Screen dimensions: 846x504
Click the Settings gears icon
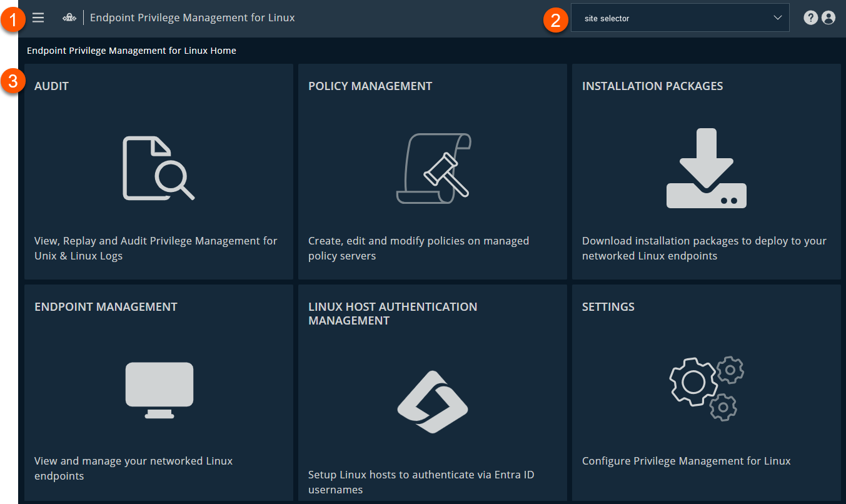click(x=707, y=388)
